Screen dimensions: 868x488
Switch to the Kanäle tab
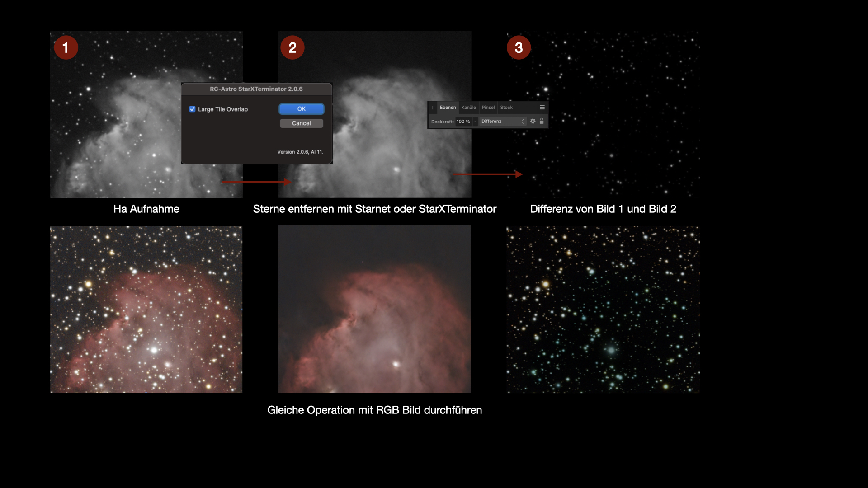pyautogui.click(x=468, y=108)
